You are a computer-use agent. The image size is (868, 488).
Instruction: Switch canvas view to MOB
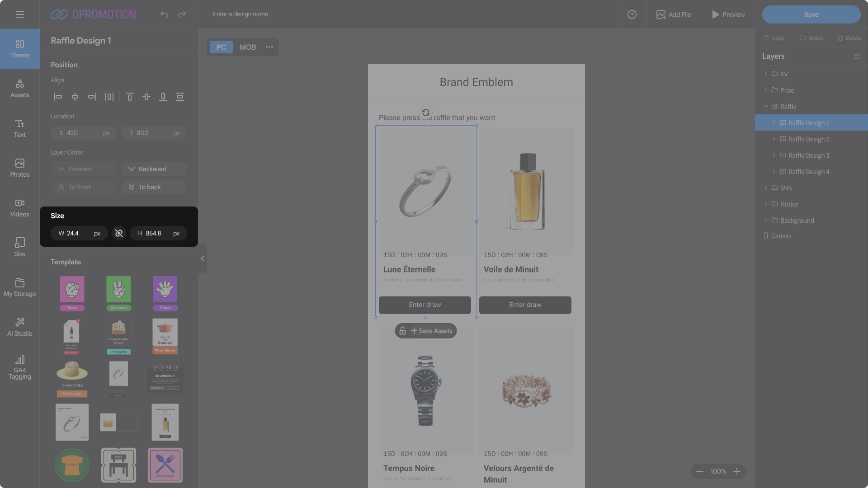(x=248, y=47)
